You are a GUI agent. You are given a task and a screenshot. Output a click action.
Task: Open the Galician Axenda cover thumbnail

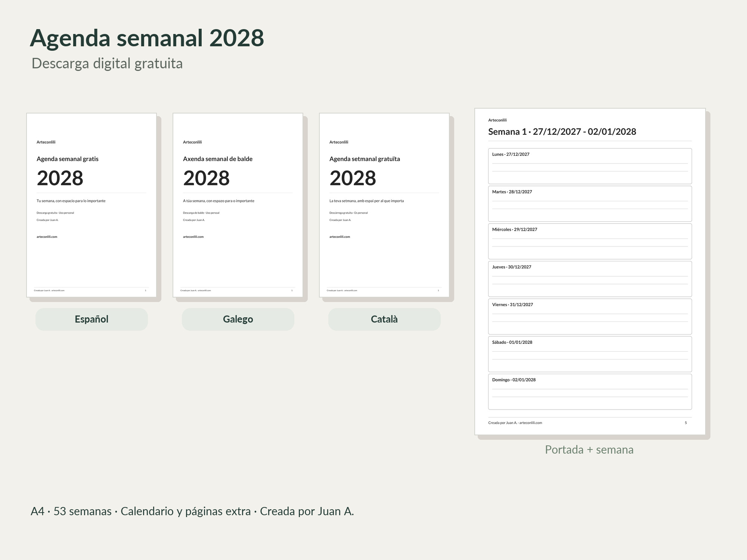click(x=238, y=205)
